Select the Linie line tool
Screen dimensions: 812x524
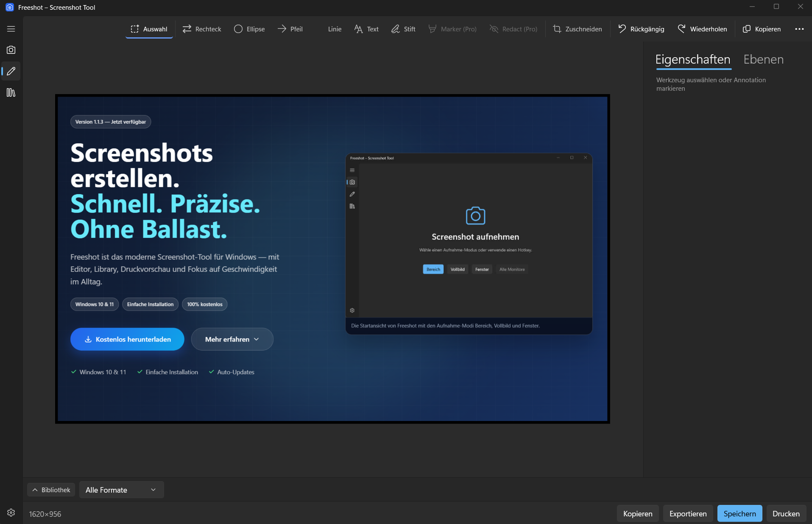[335, 29]
